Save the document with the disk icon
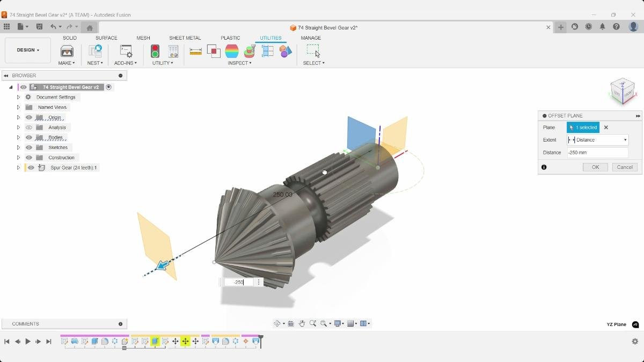Image resolution: width=644 pixels, height=362 pixels. click(x=39, y=27)
